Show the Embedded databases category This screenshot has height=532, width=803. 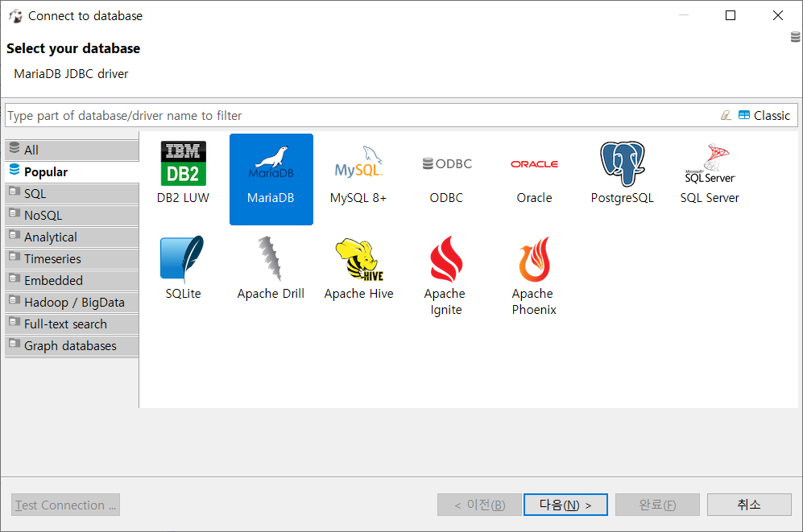click(x=72, y=281)
